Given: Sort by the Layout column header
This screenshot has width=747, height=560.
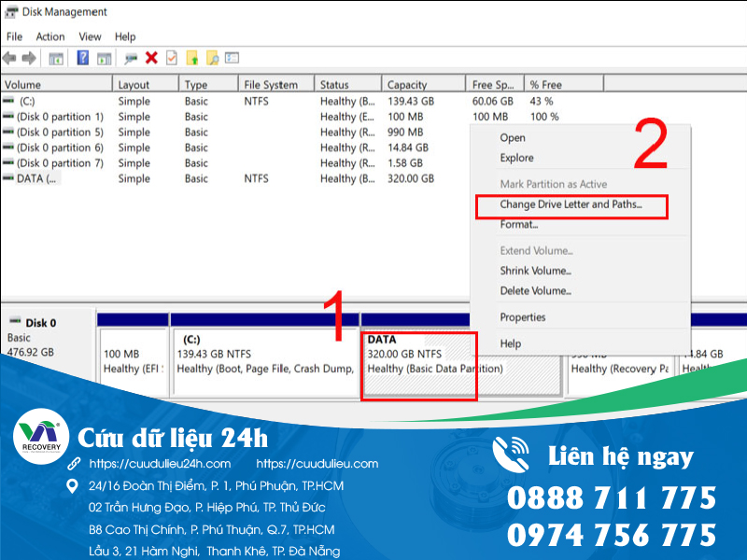Looking at the screenshot, I should coord(146,84).
